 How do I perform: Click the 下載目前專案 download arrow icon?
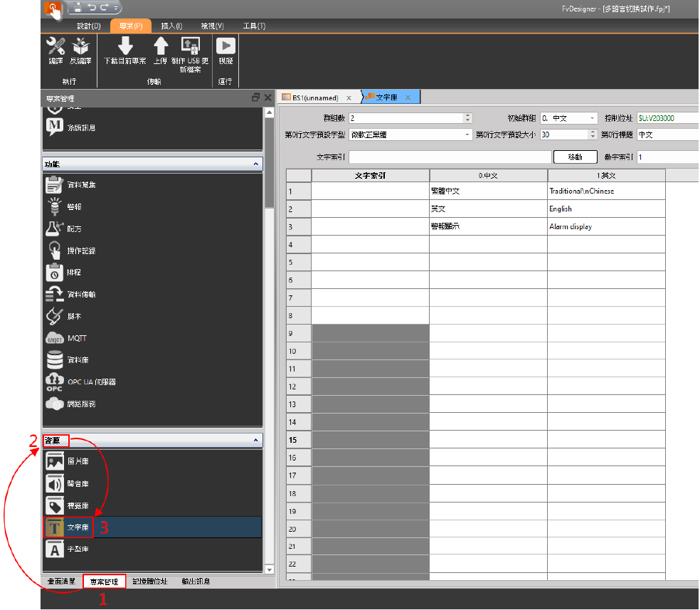(125, 46)
